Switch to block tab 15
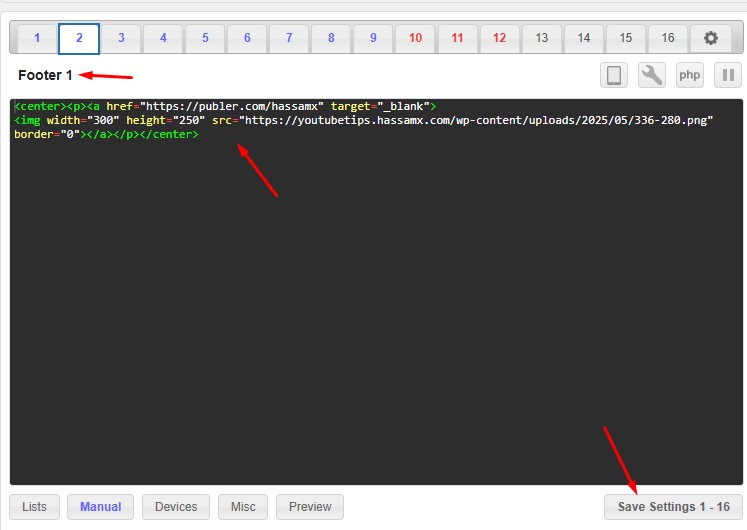 coord(626,38)
